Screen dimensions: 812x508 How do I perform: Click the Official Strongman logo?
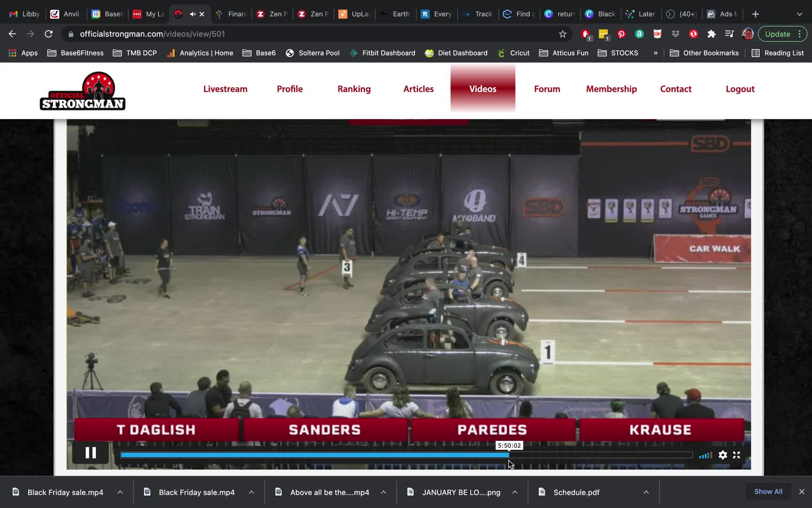click(x=83, y=91)
